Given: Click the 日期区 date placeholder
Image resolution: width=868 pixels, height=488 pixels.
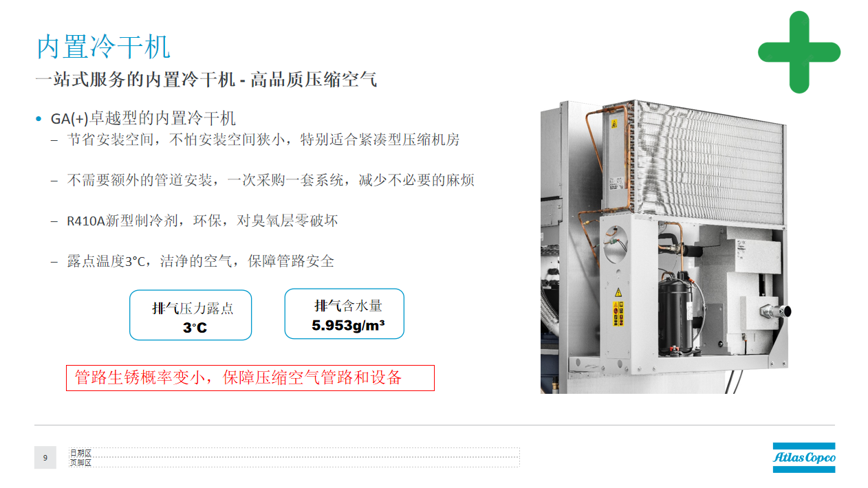Looking at the screenshot, I should (294, 453).
